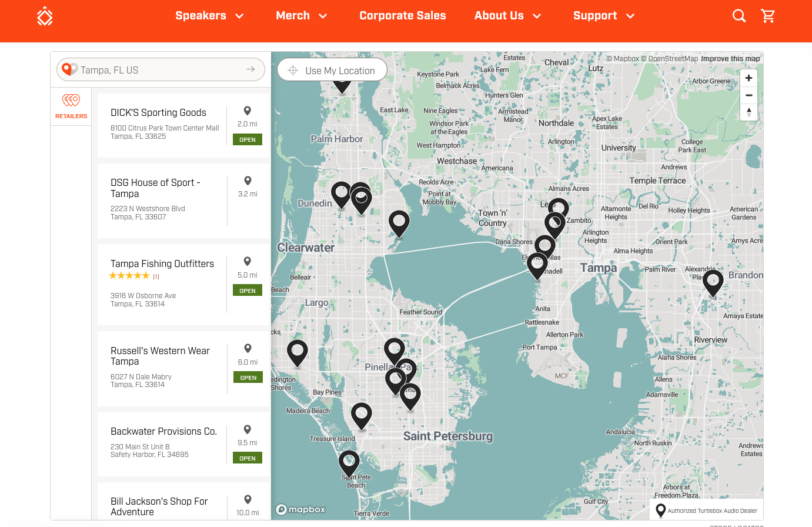Open the DICK'S Sporting Goods store listing

coord(158,112)
